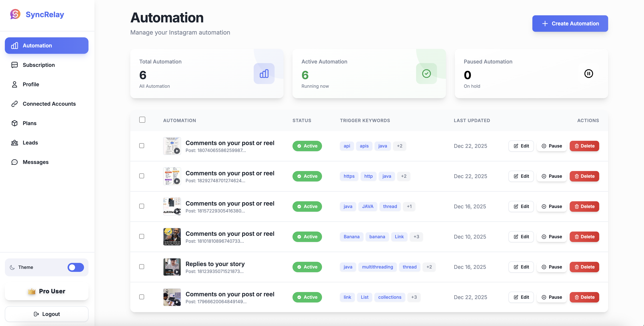Expand the +2 keywords badge in the api row
644x326 pixels.
(x=399, y=146)
